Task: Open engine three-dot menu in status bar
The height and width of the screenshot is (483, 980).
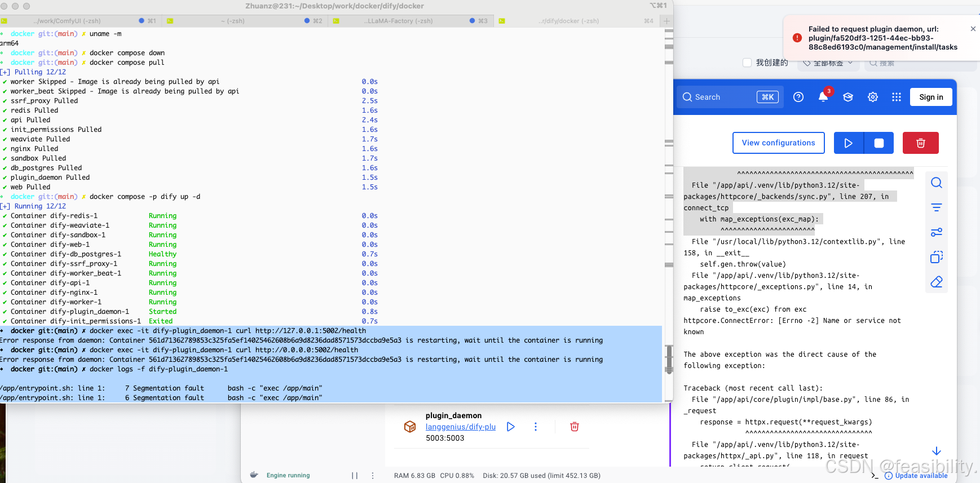Action: (x=373, y=476)
